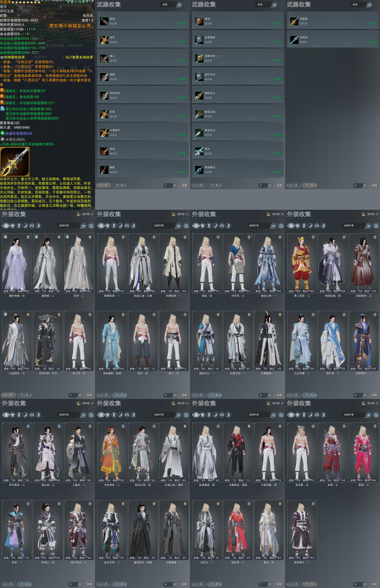Click 下一页 on weapon collection page 1

pos(119,185)
